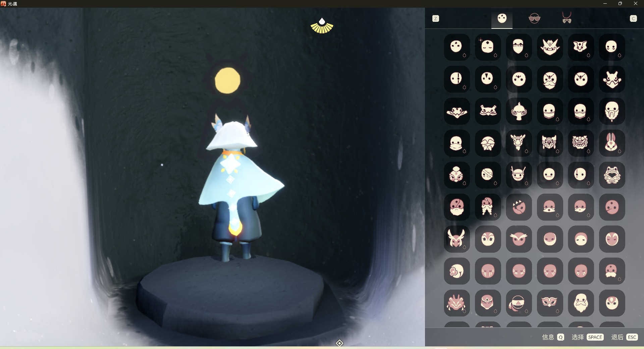Select the mask split by a vertical stripe

pos(457,79)
